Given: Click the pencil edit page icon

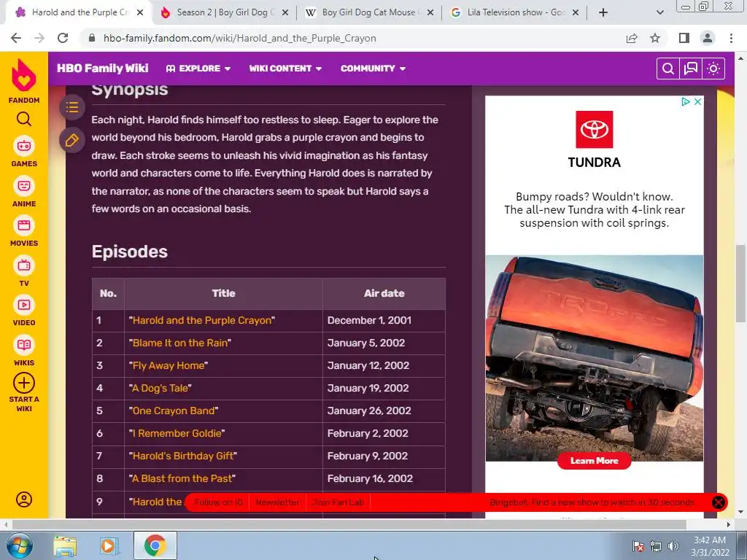Looking at the screenshot, I should 72,141.
